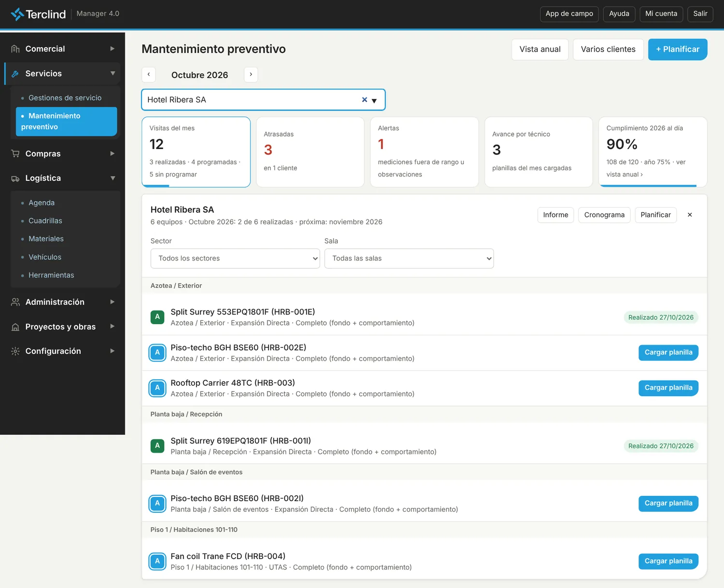Image resolution: width=724 pixels, height=588 pixels.
Task: Click the Terclind logo
Action: click(38, 14)
